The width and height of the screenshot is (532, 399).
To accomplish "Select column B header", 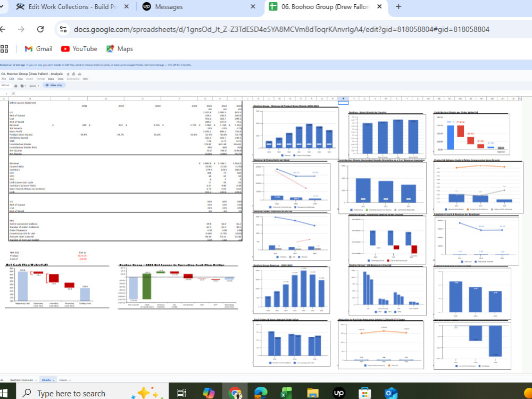I will 30,99.
